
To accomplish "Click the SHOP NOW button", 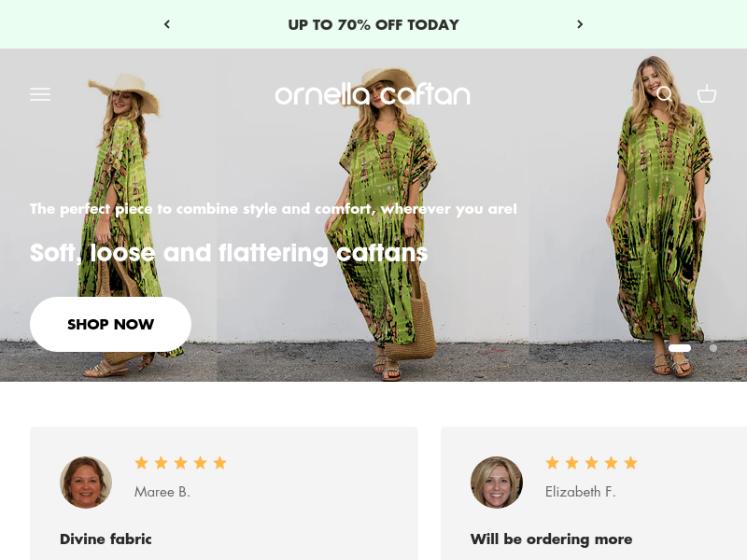I will coord(110,324).
